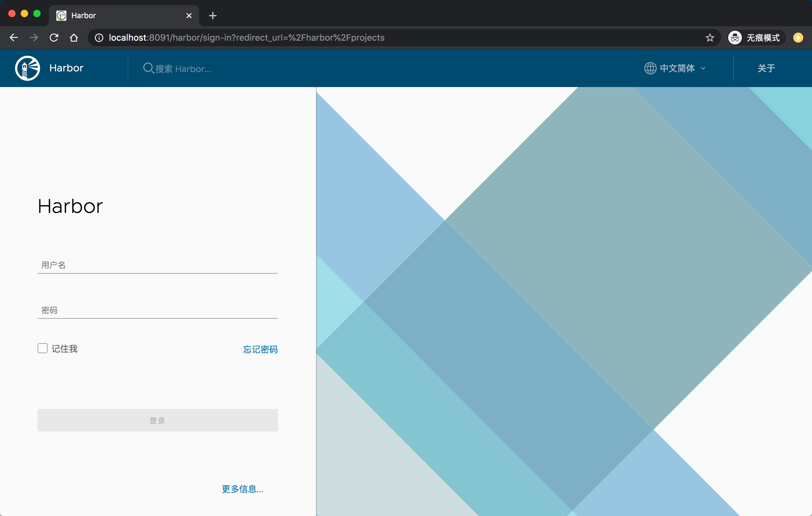
Task: Click the Harbor lighthouse logo
Action: (x=28, y=68)
